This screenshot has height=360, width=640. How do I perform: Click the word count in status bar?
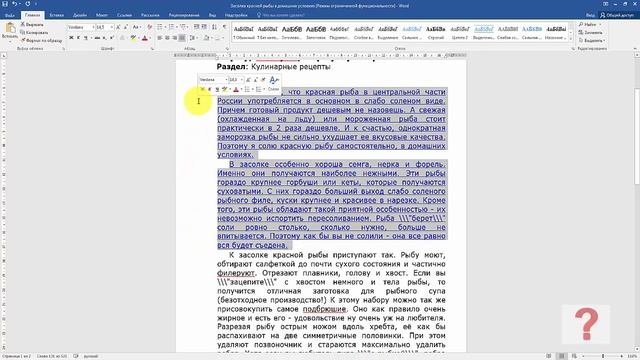51,356
